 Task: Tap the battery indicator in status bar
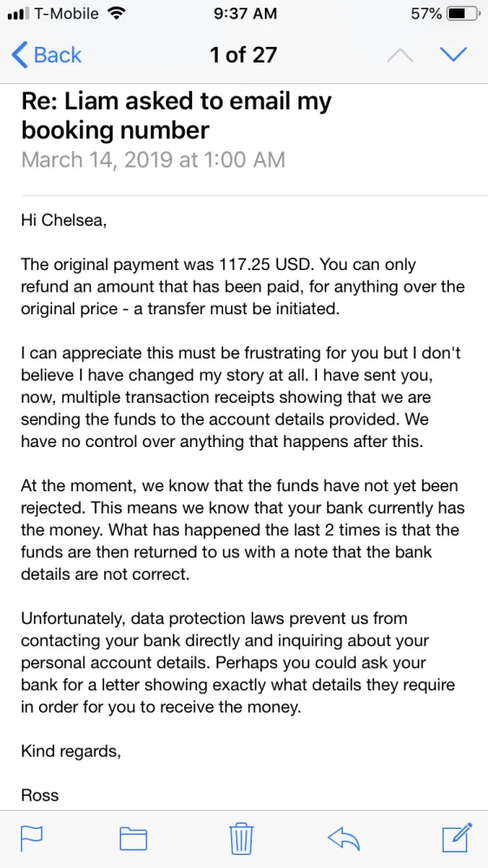pos(463,14)
